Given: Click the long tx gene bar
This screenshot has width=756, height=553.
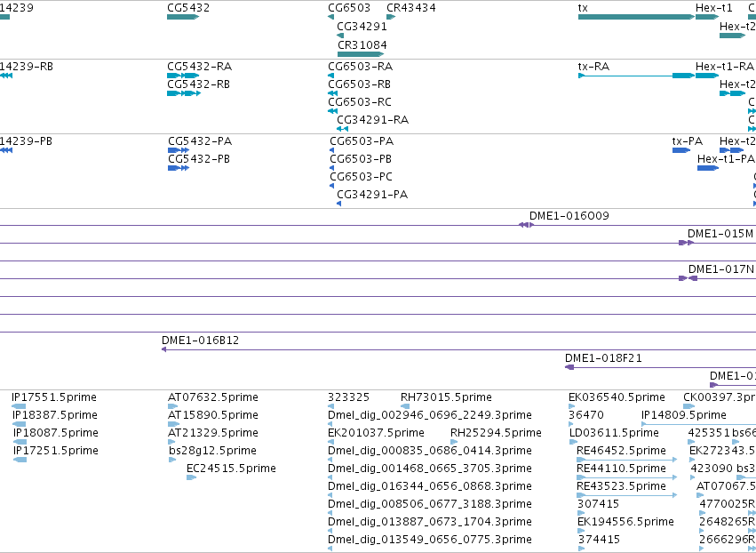Looking at the screenshot, I should pyautogui.click(x=636, y=17).
